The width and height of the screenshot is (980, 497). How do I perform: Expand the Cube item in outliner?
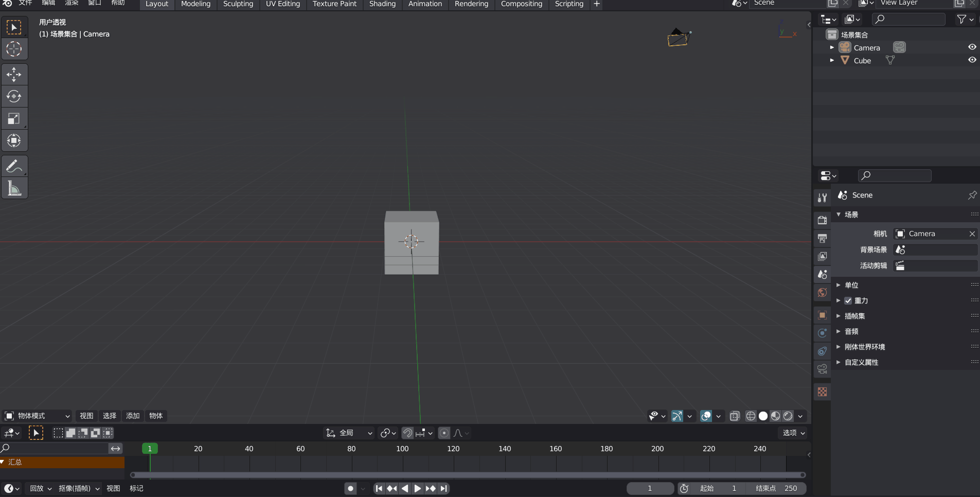point(832,60)
